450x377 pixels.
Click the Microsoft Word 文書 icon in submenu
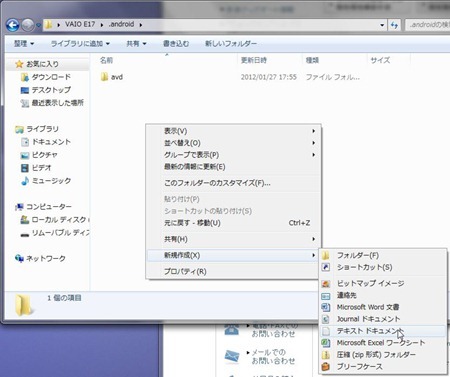pos(326,307)
